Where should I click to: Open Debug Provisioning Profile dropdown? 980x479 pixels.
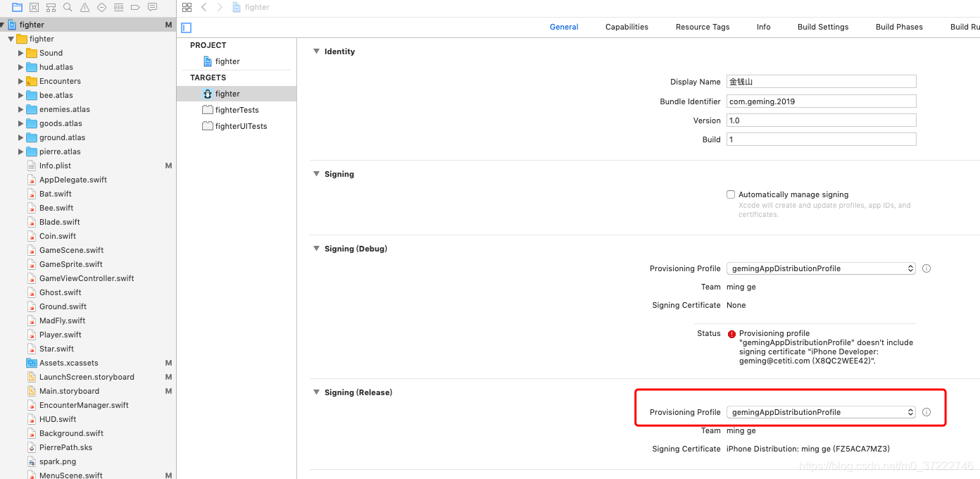pyautogui.click(x=821, y=268)
